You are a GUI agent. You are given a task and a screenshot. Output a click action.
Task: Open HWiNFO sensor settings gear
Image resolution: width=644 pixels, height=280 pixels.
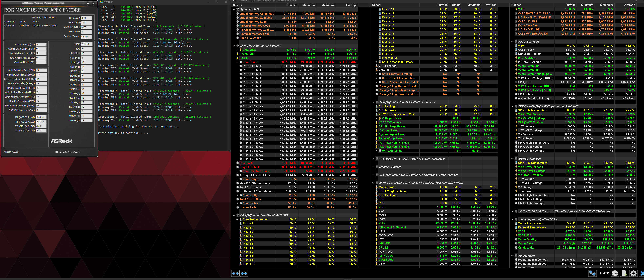coord(633,273)
